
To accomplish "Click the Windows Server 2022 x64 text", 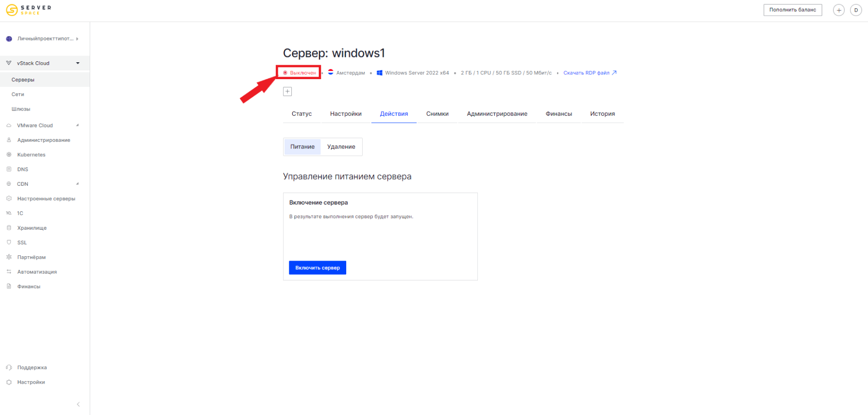I will [417, 73].
